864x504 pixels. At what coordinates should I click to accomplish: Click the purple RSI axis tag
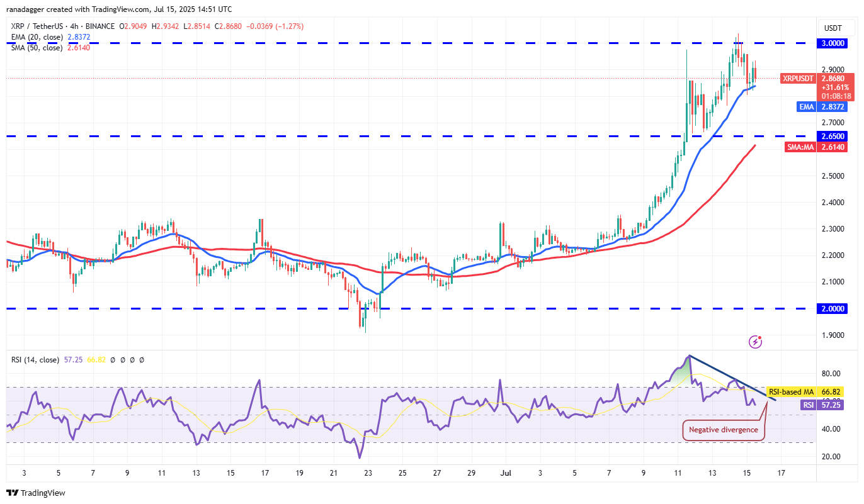pyautogui.click(x=808, y=405)
